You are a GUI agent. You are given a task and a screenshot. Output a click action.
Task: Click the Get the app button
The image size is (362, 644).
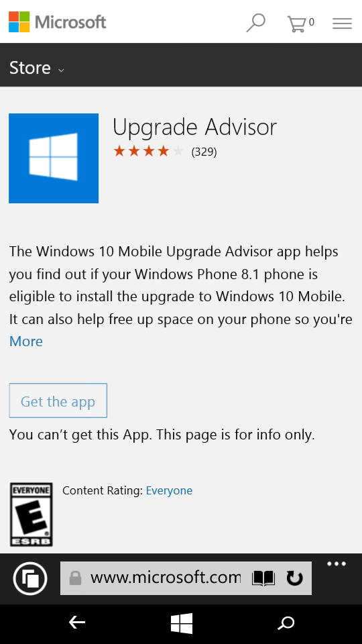[58, 400]
